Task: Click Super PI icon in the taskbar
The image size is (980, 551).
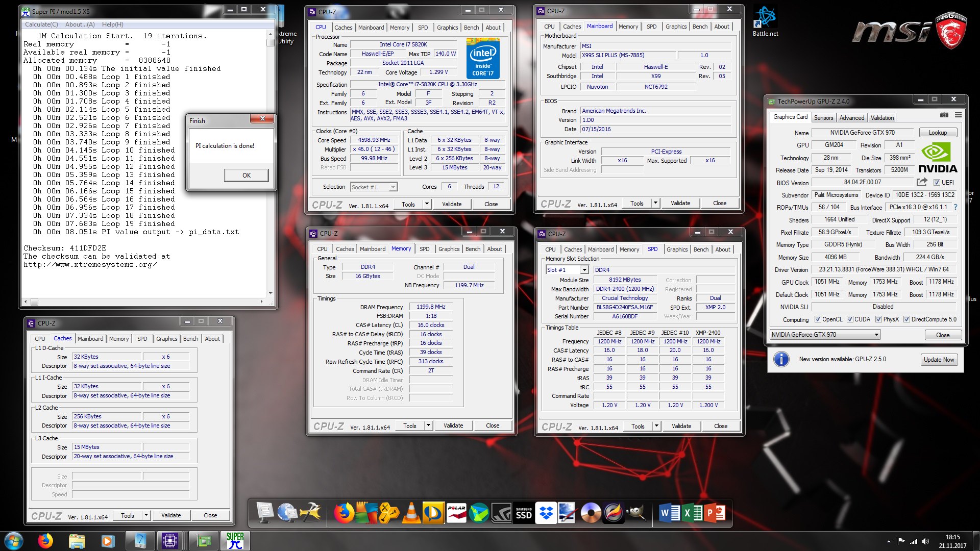Action: [235, 541]
